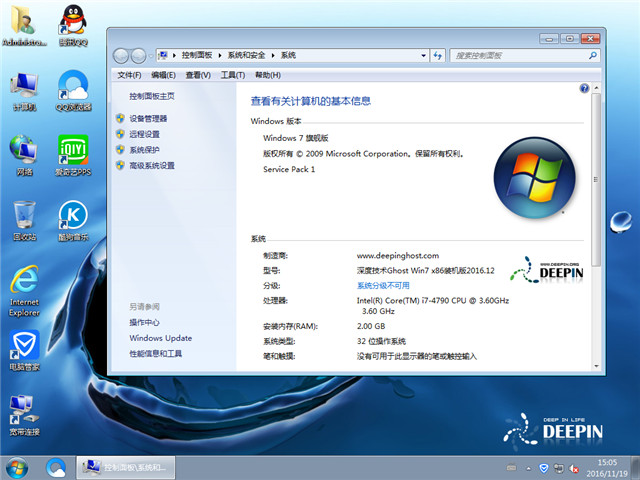Expand arrow after 控制面板 in breadcrumb
Image resolution: width=640 pixels, height=480 pixels.
coord(220,55)
